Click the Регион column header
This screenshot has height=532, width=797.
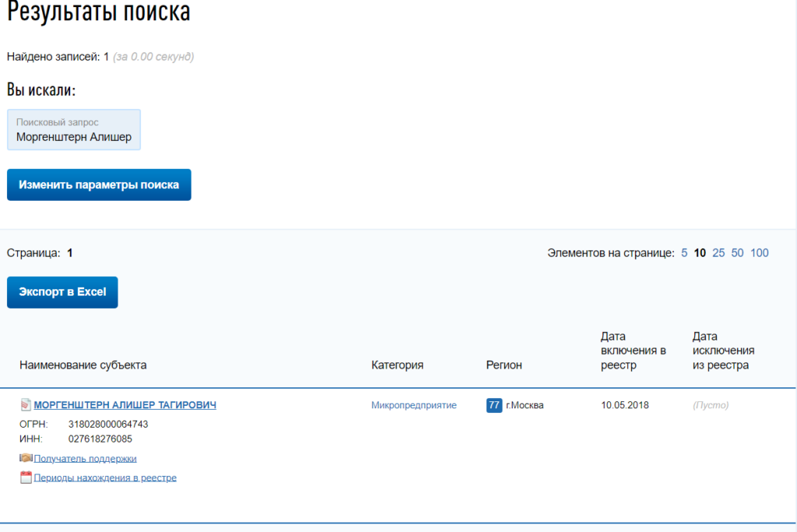tap(504, 365)
